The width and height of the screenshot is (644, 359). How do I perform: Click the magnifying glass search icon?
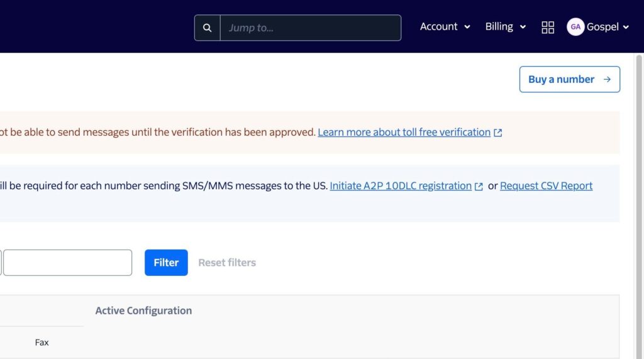208,28
